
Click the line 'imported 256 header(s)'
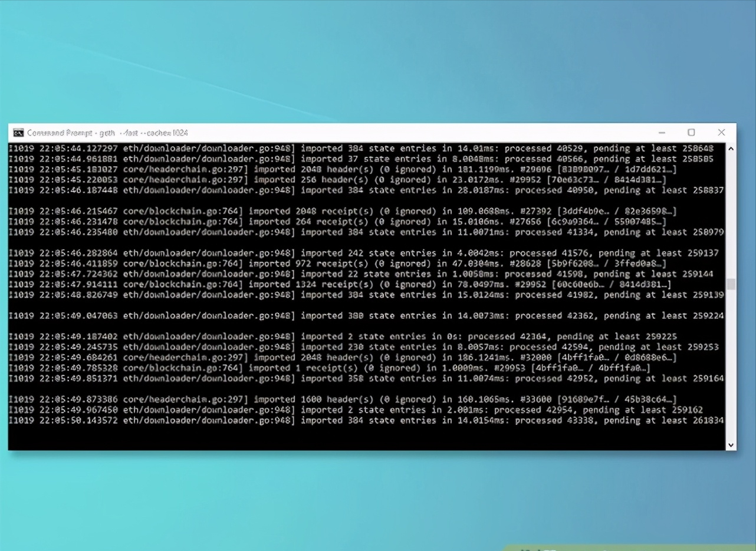338,180
